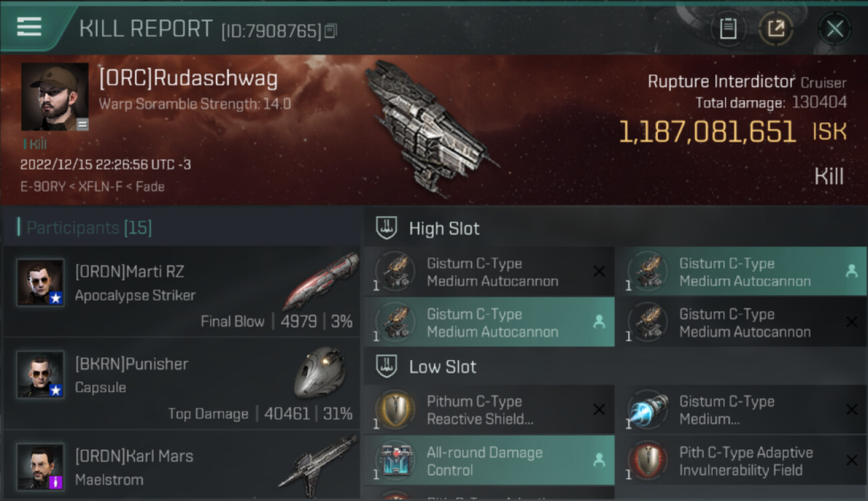This screenshot has width=868, height=501.
Task: Click the E-90RY system location link
Action: tap(41, 187)
